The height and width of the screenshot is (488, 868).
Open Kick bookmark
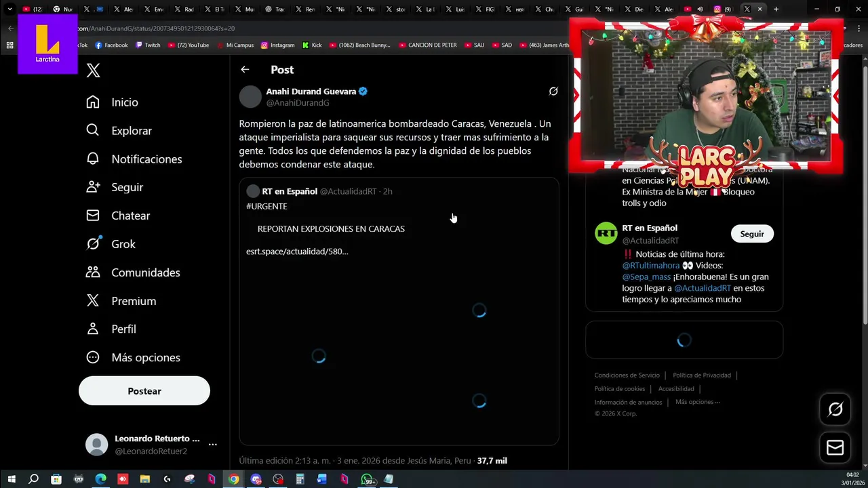[x=312, y=45]
